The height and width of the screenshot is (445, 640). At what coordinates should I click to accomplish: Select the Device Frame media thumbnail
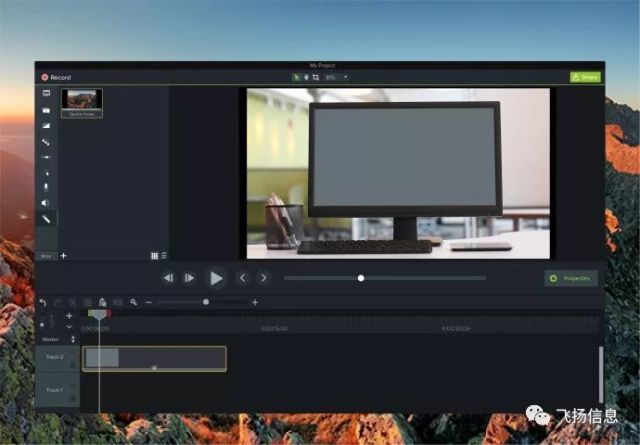pos(82,103)
